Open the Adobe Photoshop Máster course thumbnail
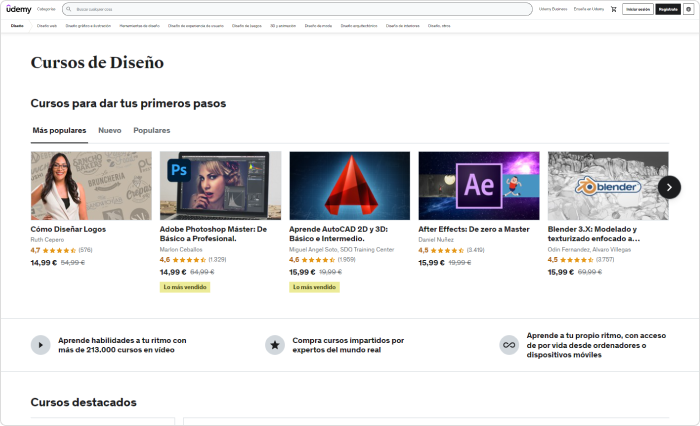 coord(221,186)
